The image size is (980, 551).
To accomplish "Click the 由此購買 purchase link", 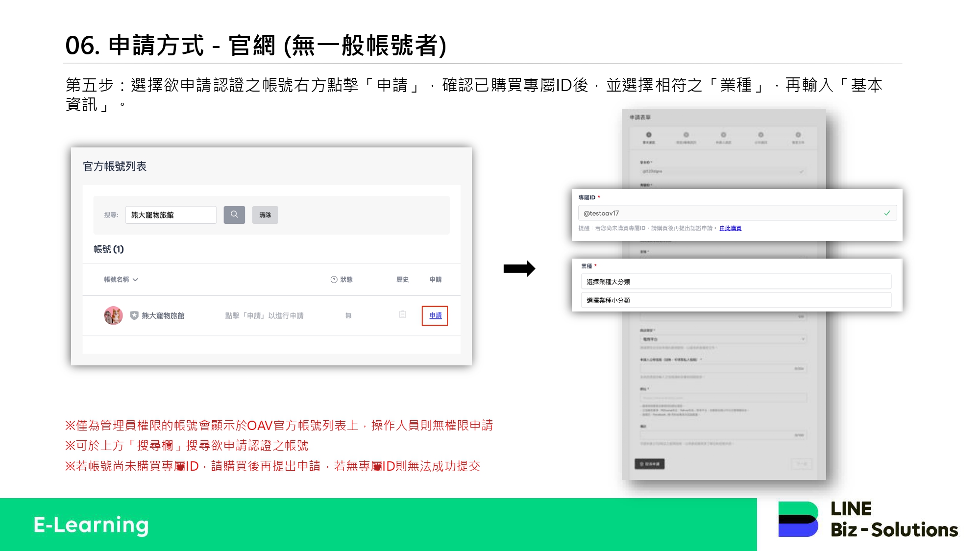I will pos(730,228).
